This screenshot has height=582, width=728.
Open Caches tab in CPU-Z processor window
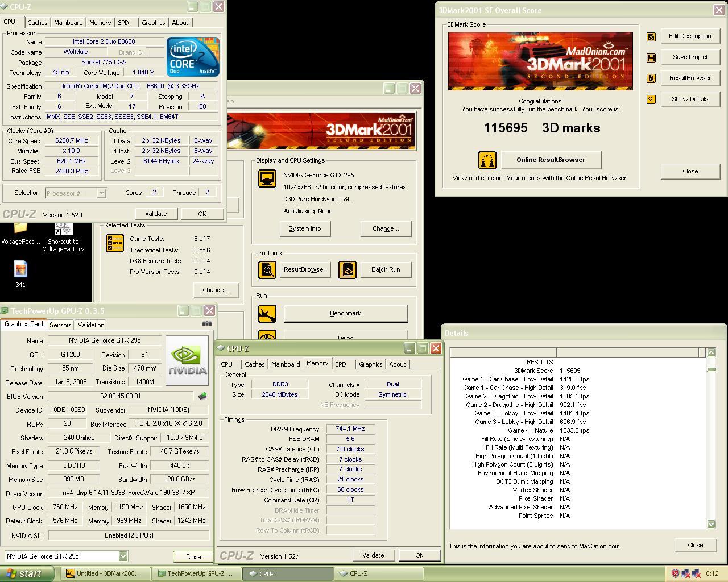38,23
